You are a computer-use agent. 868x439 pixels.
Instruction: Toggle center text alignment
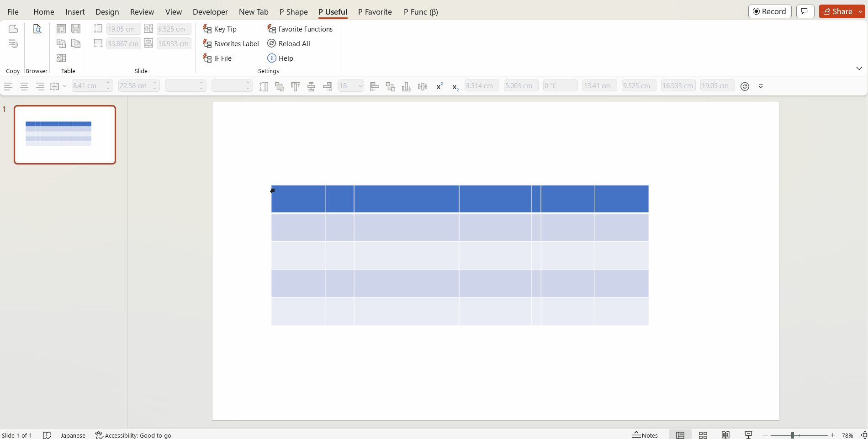(24, 86)
